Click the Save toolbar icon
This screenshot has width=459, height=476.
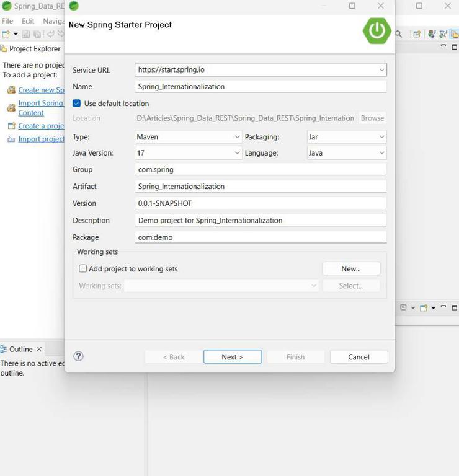26,34
